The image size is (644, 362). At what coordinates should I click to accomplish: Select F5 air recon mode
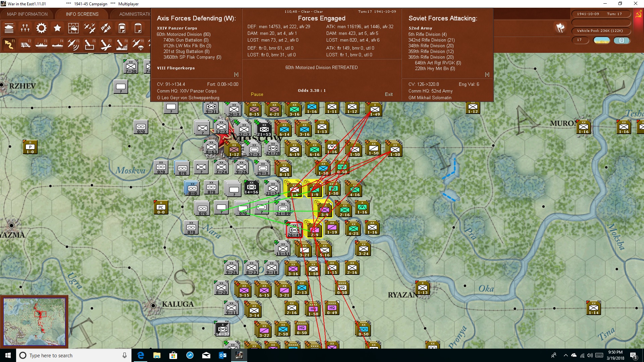click(73, 44)
